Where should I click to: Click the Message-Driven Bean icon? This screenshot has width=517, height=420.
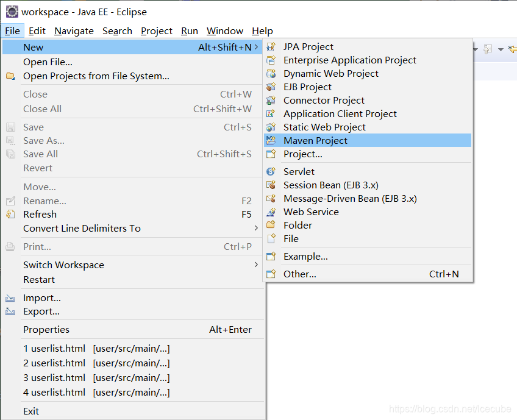271,199
